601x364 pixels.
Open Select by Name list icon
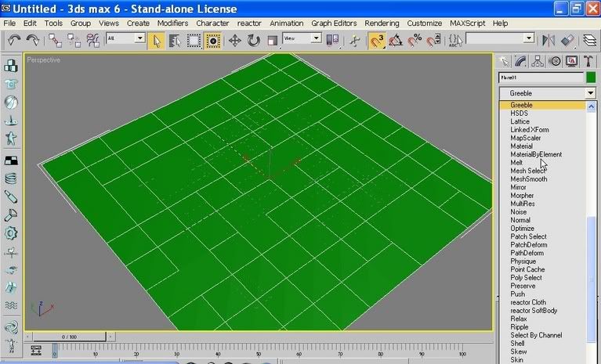point(175,40)
